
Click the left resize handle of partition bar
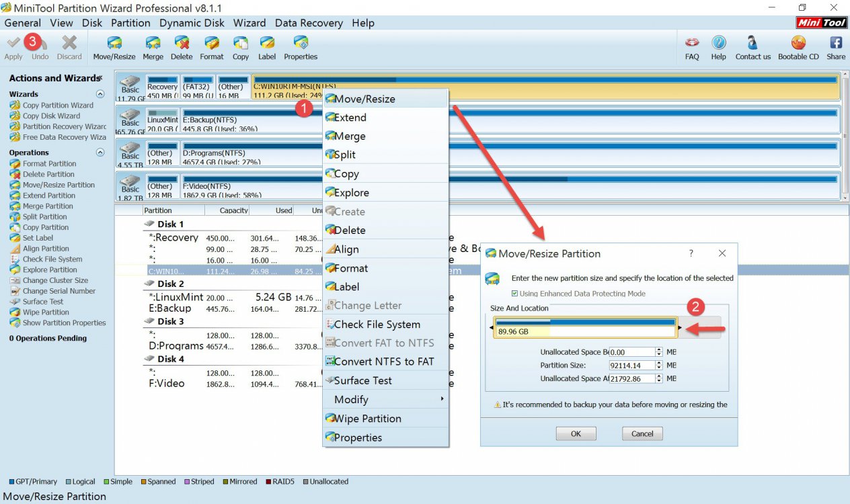pos(491,328)
